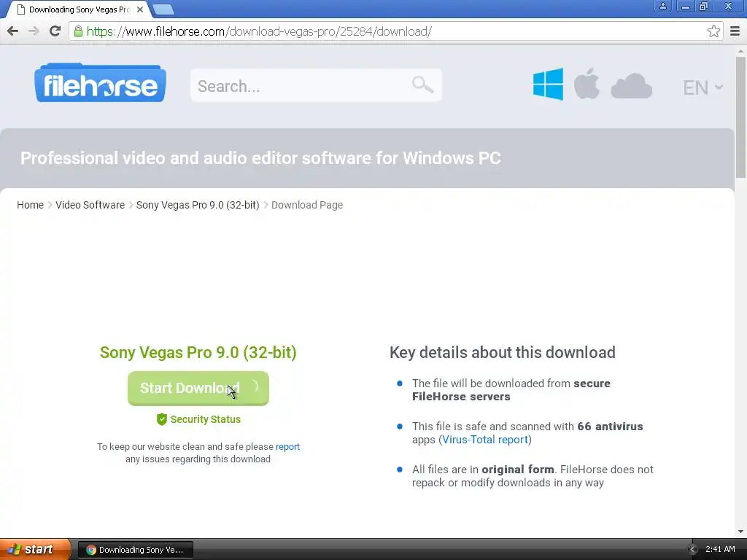747x560 pixels.
Task: Expand the EN language dropdown
Action: tap(703, 87)
